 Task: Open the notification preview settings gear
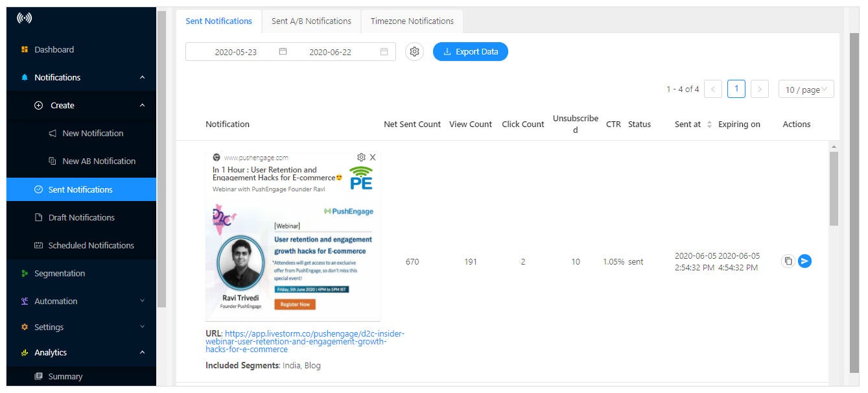361,157
